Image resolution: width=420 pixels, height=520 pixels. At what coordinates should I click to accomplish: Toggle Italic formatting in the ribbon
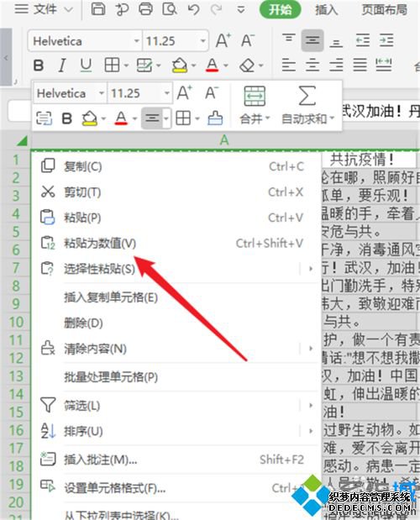(x=62, y=65)
